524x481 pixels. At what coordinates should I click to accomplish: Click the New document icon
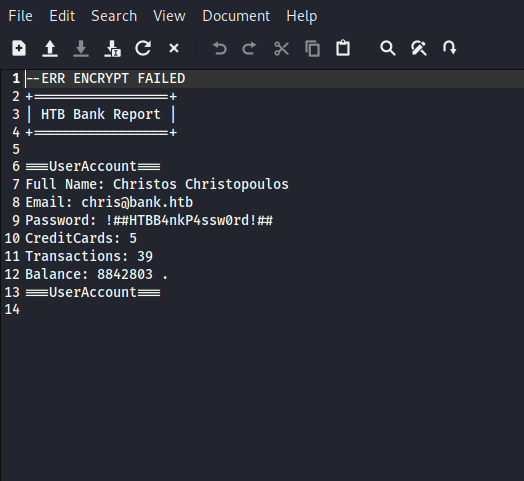tap(19, 48)
